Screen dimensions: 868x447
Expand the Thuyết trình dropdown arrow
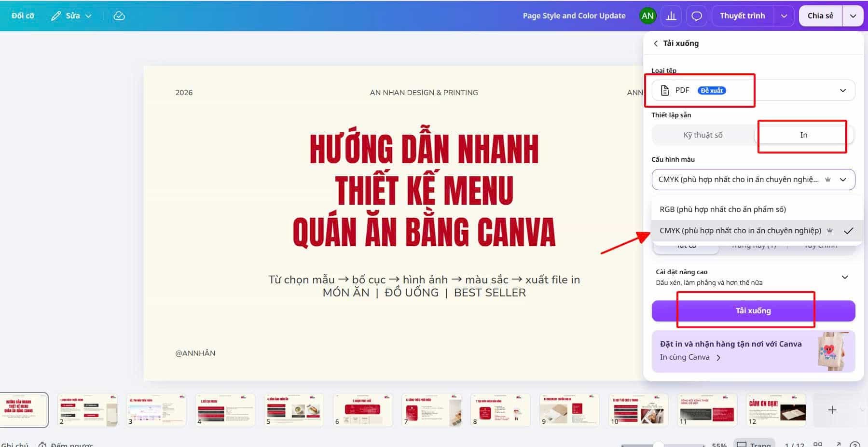[784, 16]
